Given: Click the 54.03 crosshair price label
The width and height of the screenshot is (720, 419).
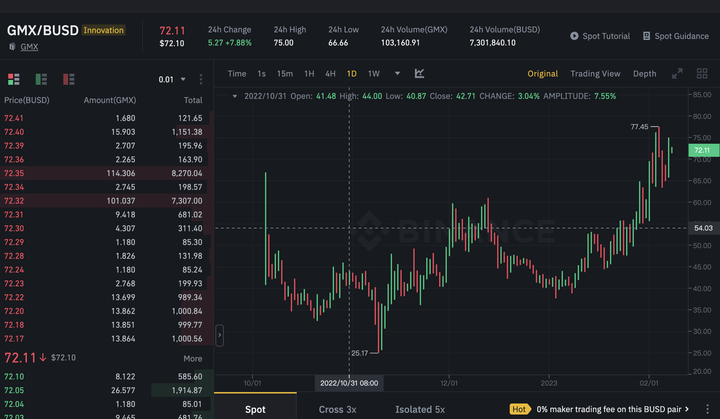Looking at the screenshot, I should pos(703,228).
